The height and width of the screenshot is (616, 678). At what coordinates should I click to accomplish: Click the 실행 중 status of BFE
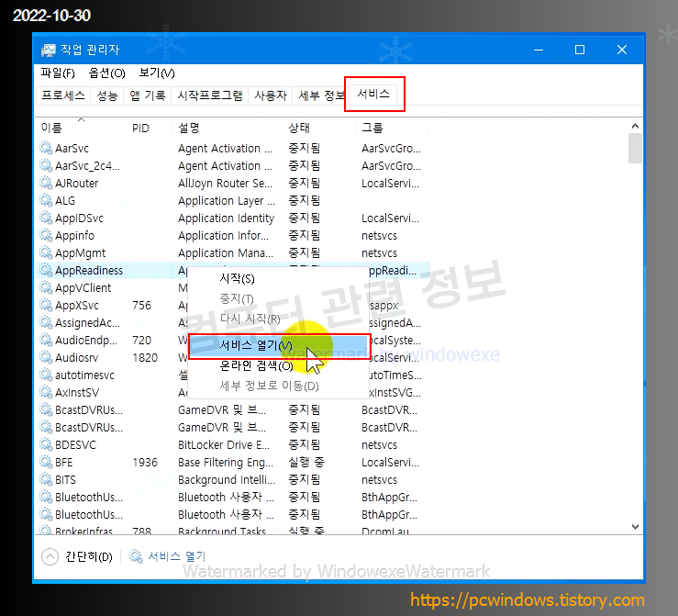(306, 462)
